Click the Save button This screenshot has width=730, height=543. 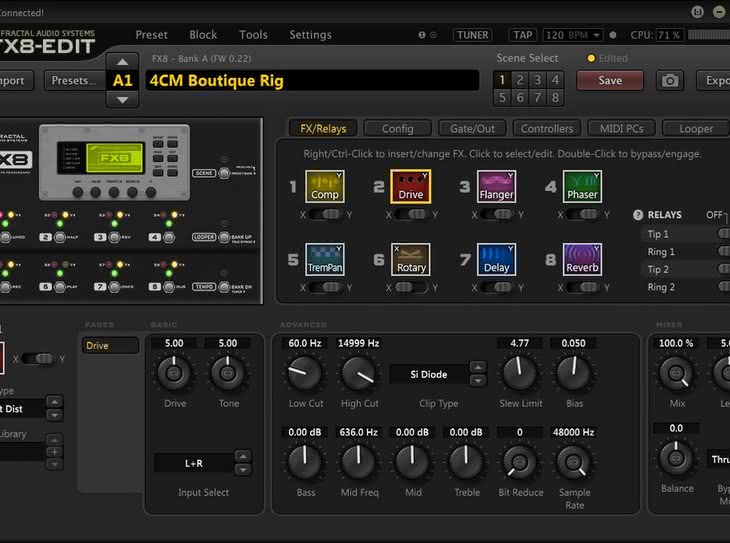click(x=610, y=81)
